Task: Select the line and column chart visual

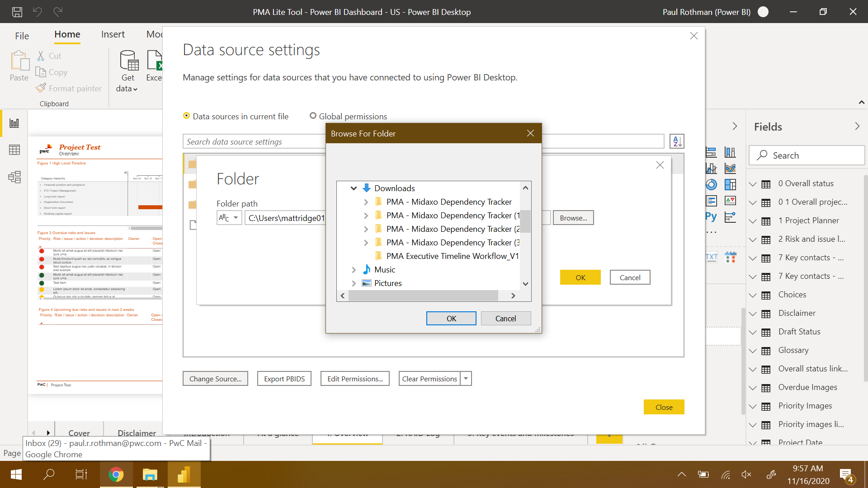Action: (711, 169)
